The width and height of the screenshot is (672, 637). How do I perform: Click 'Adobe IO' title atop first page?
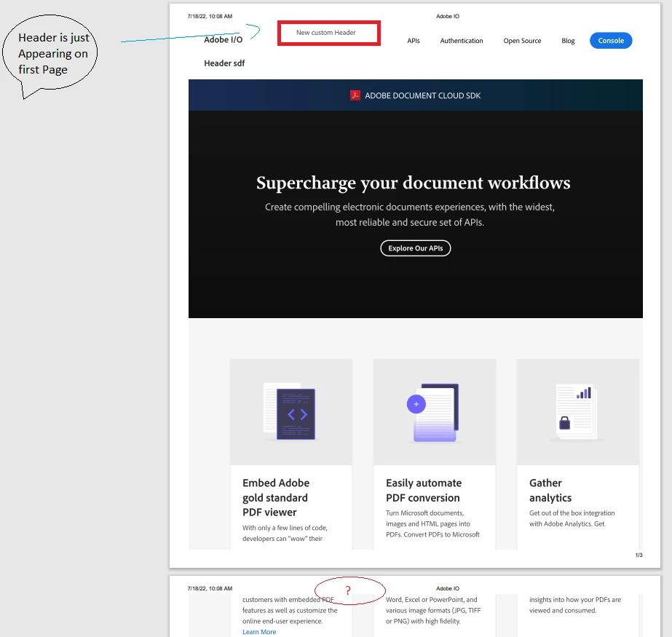[x=448, y=16]
